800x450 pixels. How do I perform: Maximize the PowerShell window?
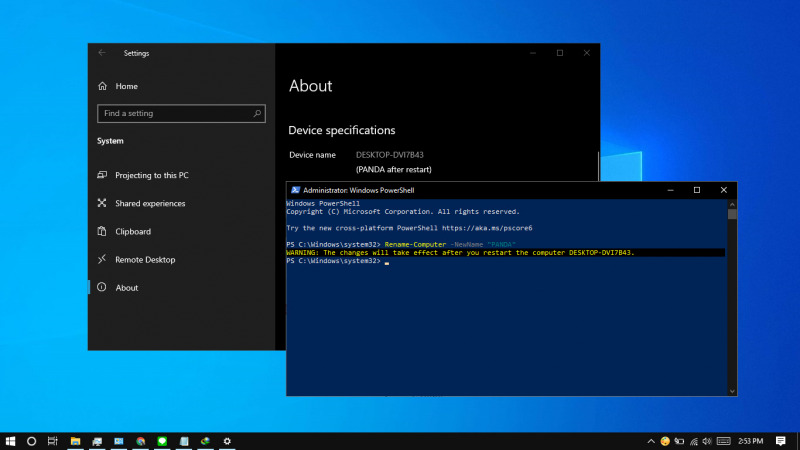[x=697, y=190]
